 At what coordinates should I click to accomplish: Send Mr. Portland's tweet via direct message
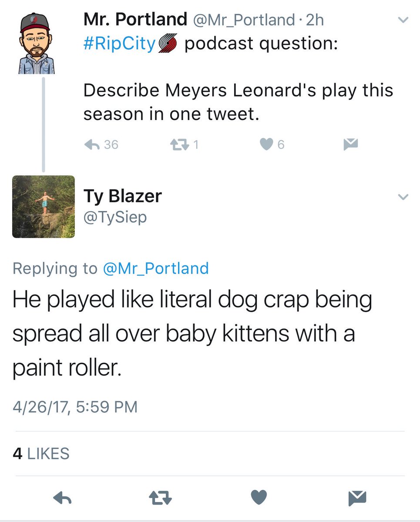(x=350, y=144)
